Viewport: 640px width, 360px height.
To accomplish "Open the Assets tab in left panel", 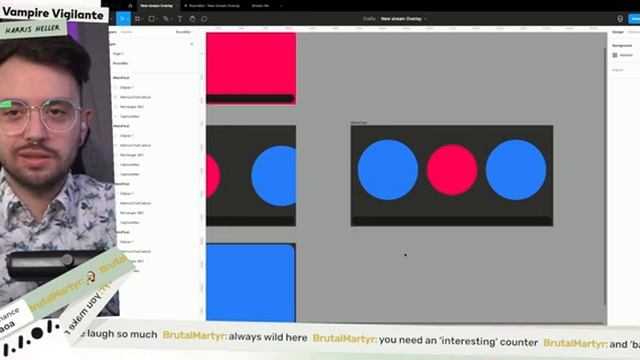I will pyautogui.click(x=127, y=32).
